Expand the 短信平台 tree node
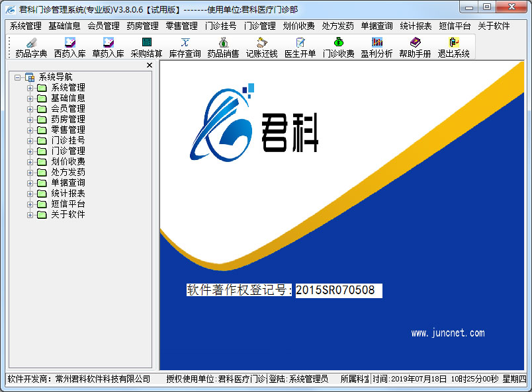The height and width of the screenshot is (392, 532). [x=30, y=204]
